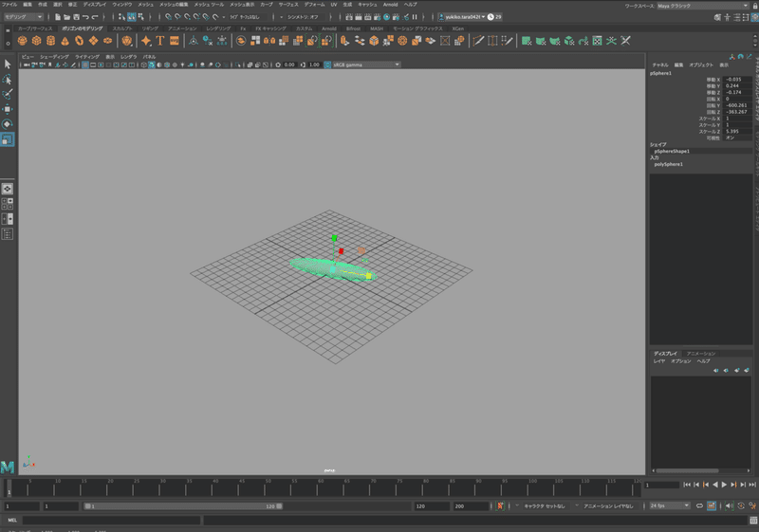Click the Bevel shelf icon

(x=374, y=41)
